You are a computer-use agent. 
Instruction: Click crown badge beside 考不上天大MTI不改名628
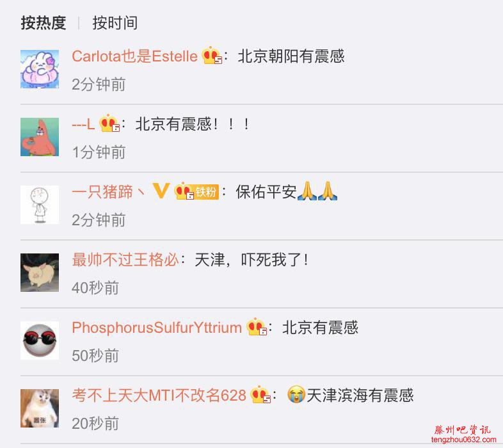(260, 395)
